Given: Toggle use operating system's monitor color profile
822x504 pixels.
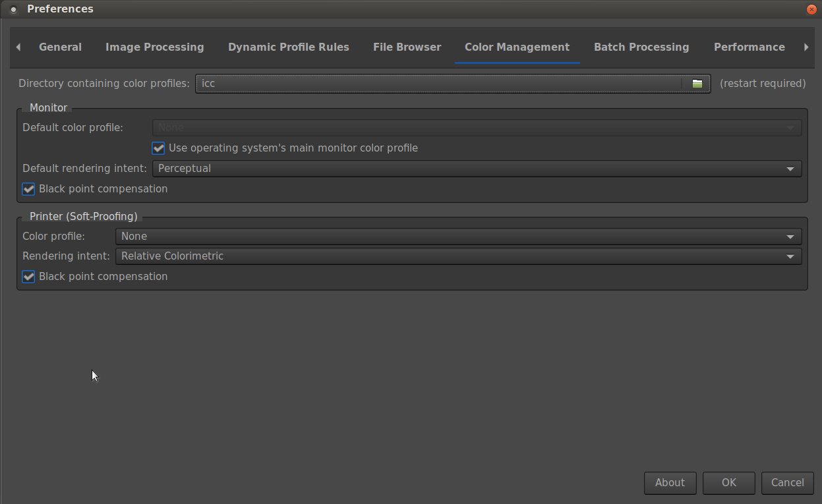Looking at the screenshot, I should point(158,148).
